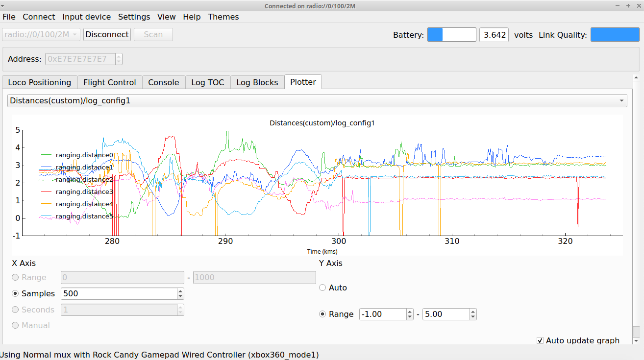Click the Disconnect button
The width and height of the screenshot is (644, 360).
coord(107,35)
